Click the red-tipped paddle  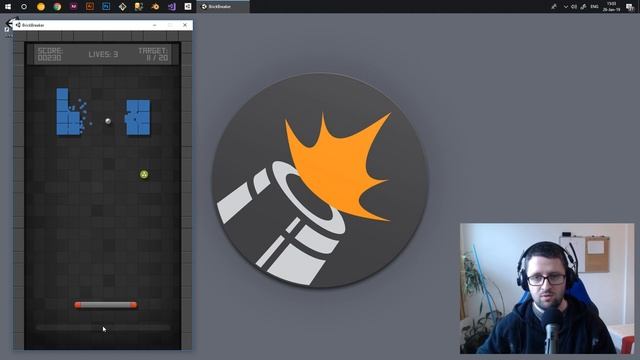pos(106,305)
